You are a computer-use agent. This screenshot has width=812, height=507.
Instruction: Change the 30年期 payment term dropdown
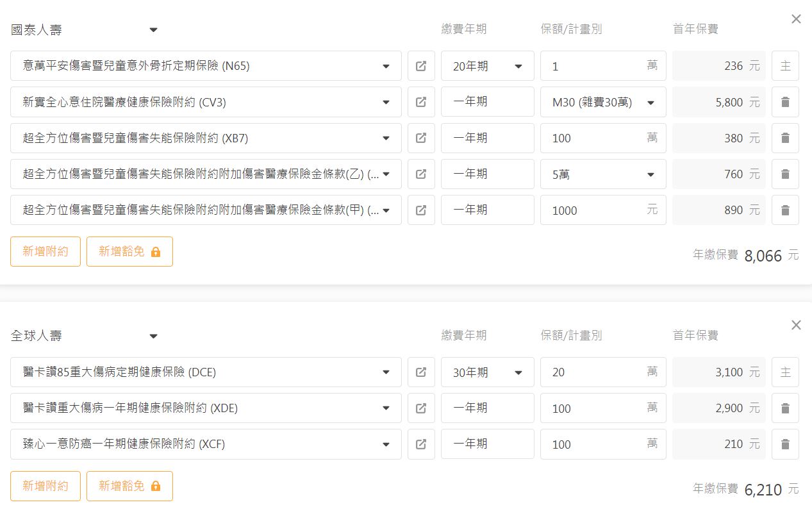point(488,372)
